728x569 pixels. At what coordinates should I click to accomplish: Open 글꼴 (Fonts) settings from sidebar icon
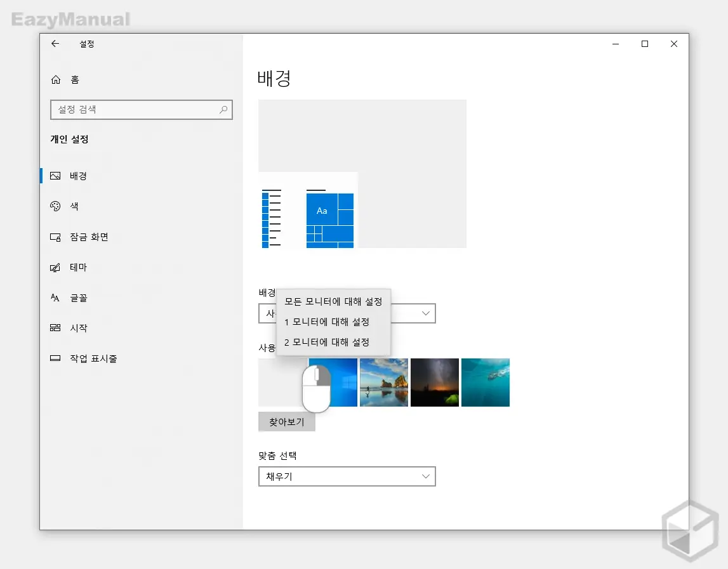pyautogui.click(x=56, y=298)
